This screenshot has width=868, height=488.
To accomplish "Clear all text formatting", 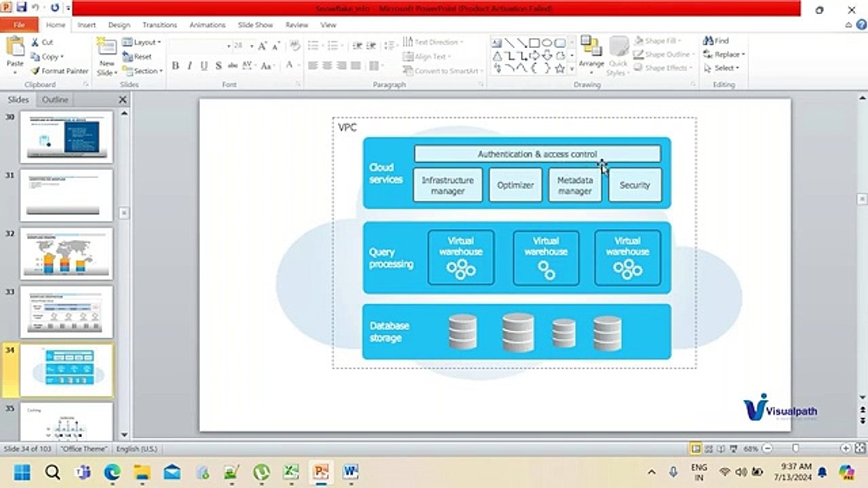I will pyautogui.click(x=294, y=46).
